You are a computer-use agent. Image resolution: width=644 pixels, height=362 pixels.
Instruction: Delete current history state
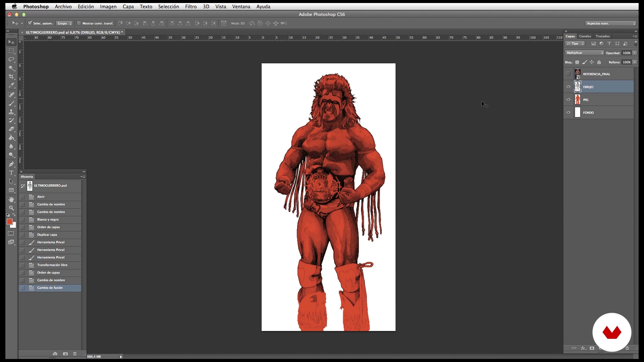click(75, 354)
